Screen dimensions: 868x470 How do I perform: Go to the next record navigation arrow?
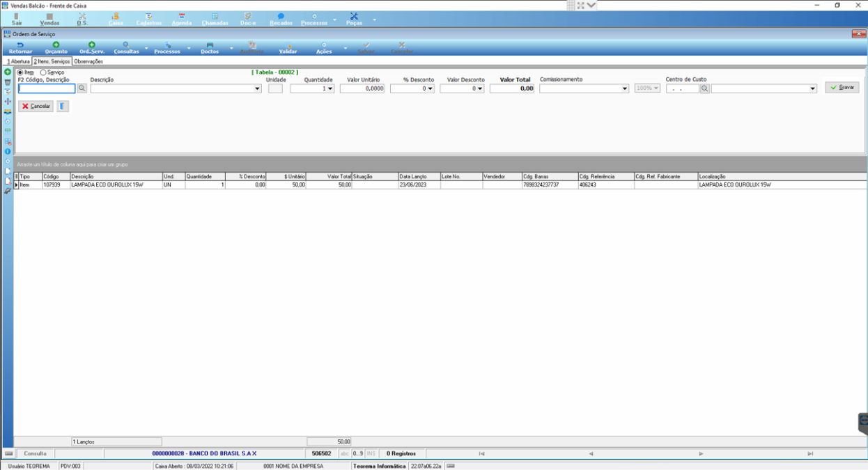pyautogui.click(x=701, y=453)
